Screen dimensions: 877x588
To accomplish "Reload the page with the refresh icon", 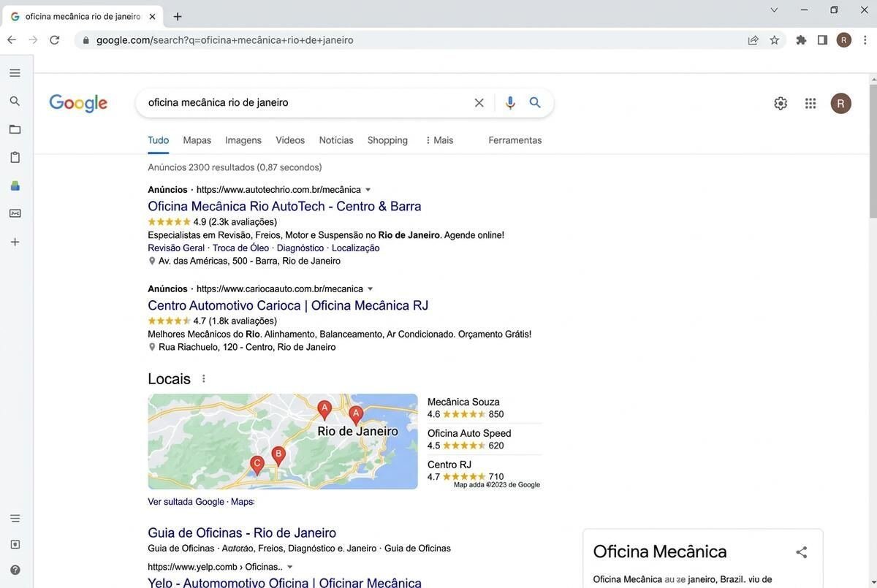I will coord(54,40).
